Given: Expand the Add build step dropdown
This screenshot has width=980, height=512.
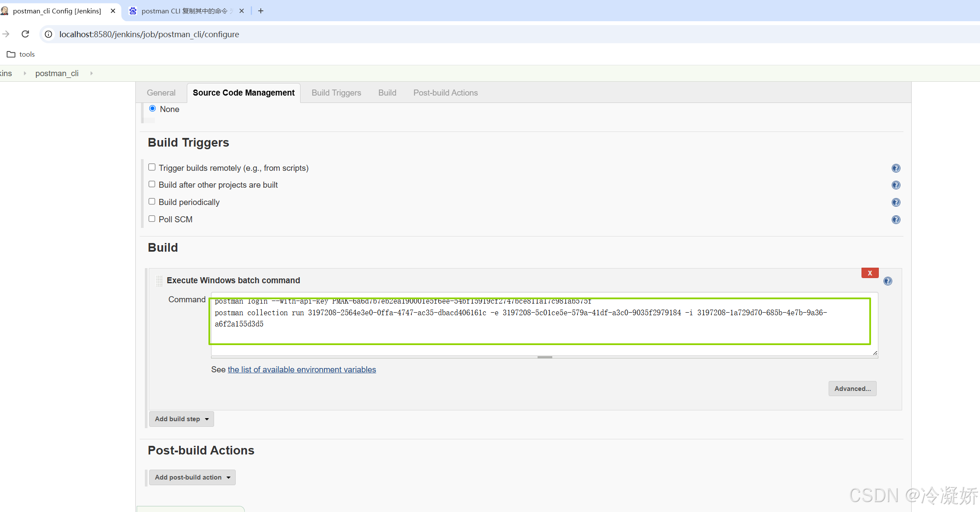Looking at the screenshot, I should pos(182,419).
